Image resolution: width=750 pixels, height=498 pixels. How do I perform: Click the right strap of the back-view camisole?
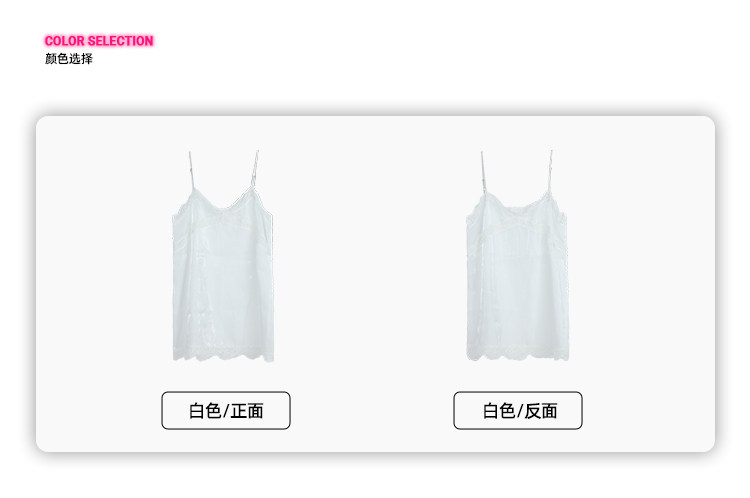550,170
